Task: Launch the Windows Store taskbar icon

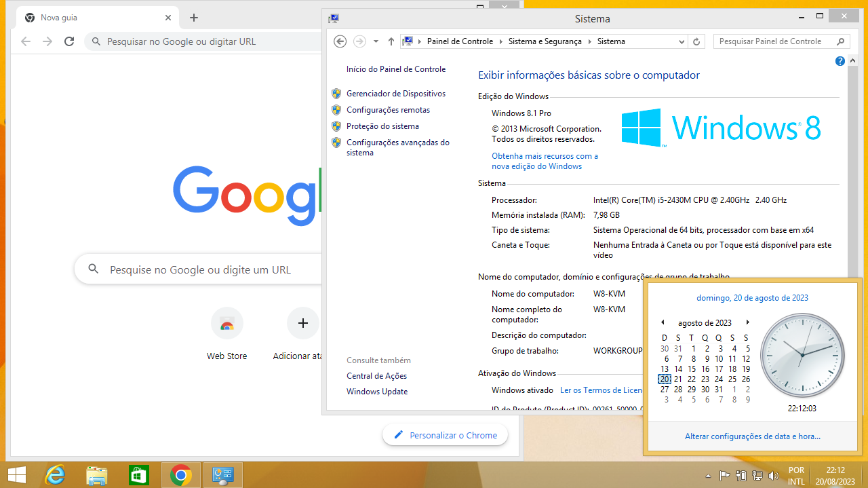Action: click(138, 475)
